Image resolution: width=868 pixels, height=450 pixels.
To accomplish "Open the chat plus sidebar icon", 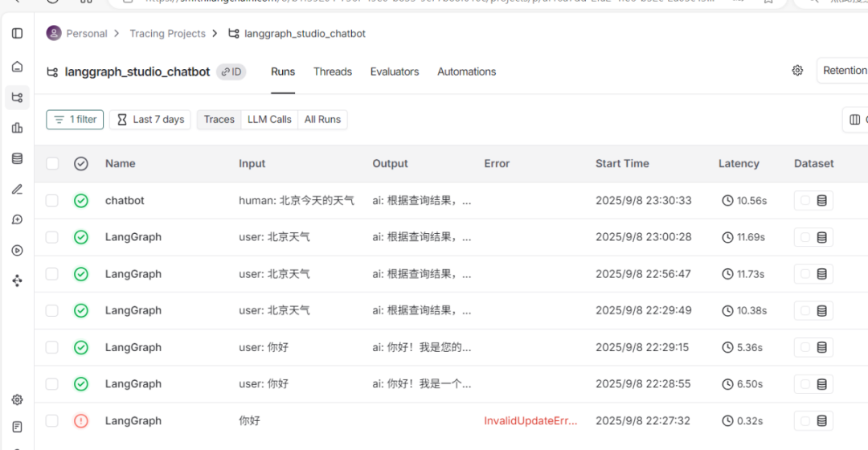I will [17, 219].
